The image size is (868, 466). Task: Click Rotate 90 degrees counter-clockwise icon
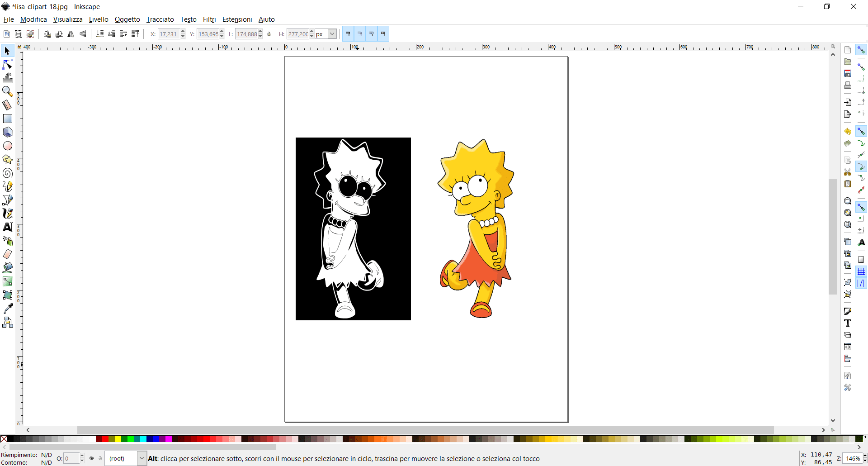47,34
